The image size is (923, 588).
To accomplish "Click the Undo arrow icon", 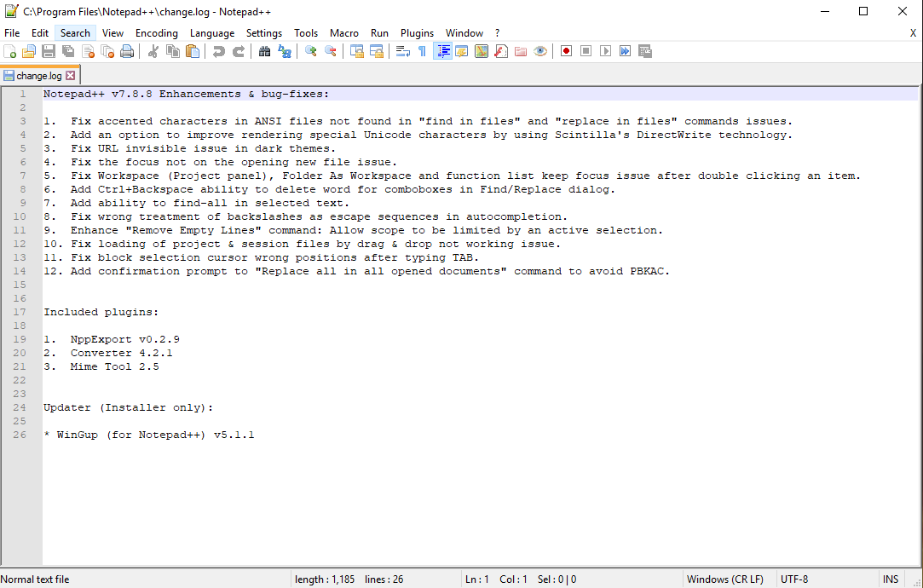I will click(219, 51).
